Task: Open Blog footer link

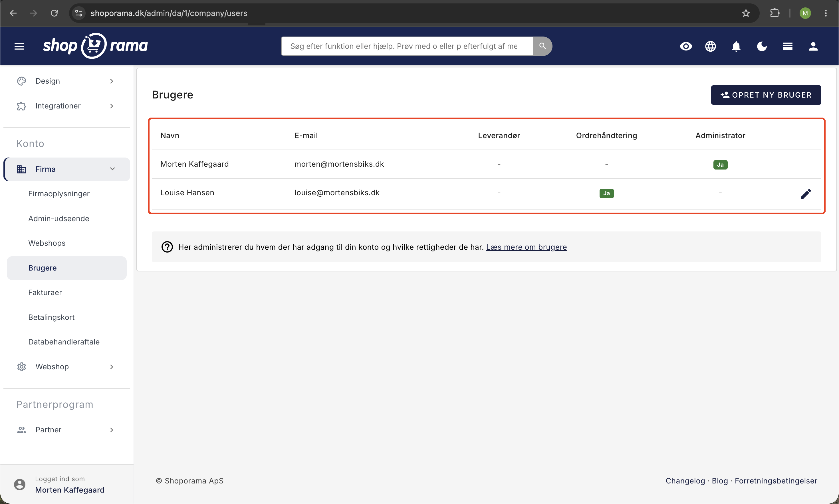Action: point(719,481)
